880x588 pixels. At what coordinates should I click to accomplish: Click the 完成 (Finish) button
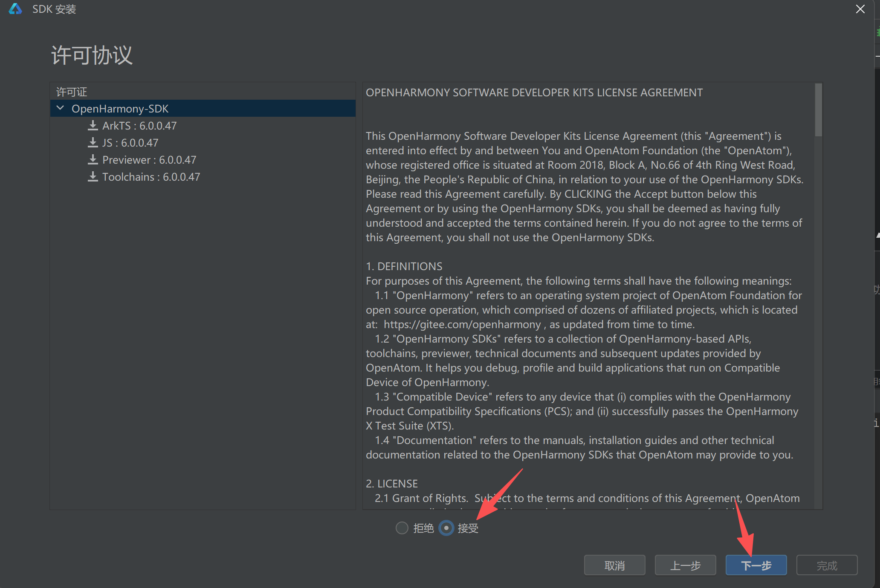pyautogui.click(x=827, y=565)
